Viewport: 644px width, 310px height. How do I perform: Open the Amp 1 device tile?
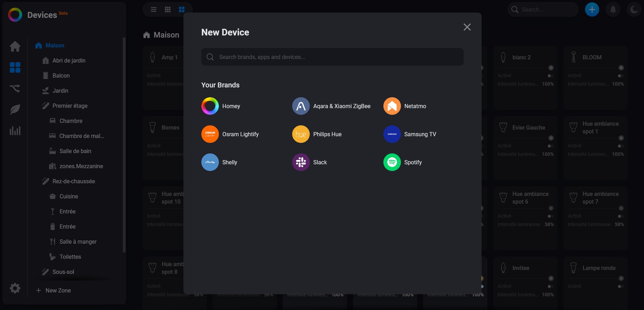(163, 78)
